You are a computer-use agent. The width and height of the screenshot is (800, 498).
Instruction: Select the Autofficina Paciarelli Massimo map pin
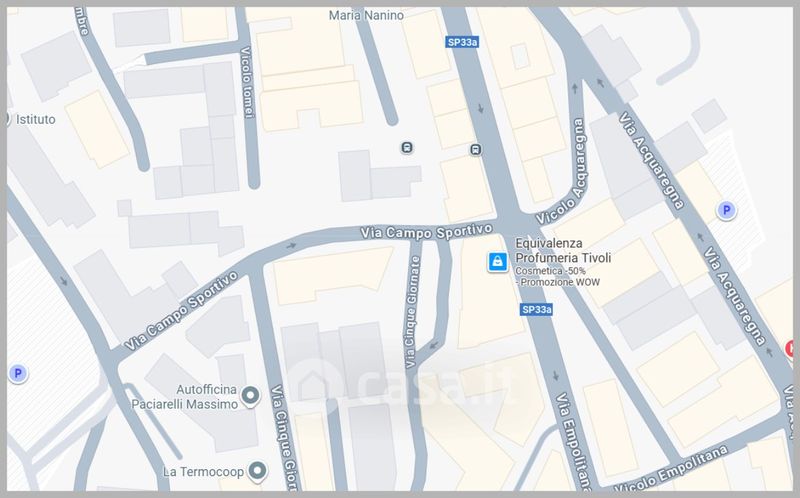coord(251,397)
